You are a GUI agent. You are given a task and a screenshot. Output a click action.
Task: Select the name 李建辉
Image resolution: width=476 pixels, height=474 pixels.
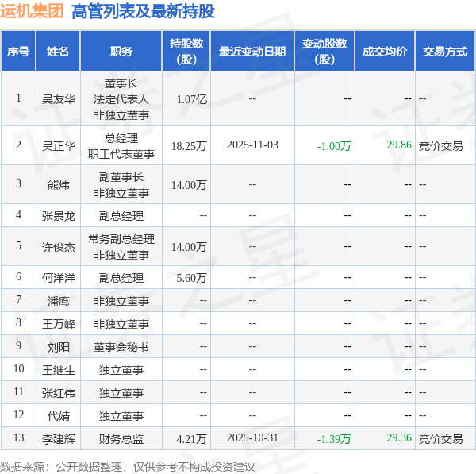(x=58, y=439)
